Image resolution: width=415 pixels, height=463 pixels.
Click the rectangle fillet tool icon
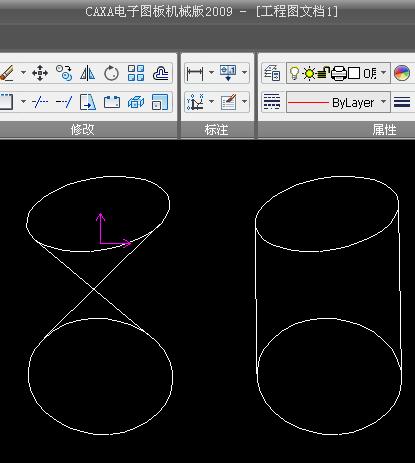(7, 102)
